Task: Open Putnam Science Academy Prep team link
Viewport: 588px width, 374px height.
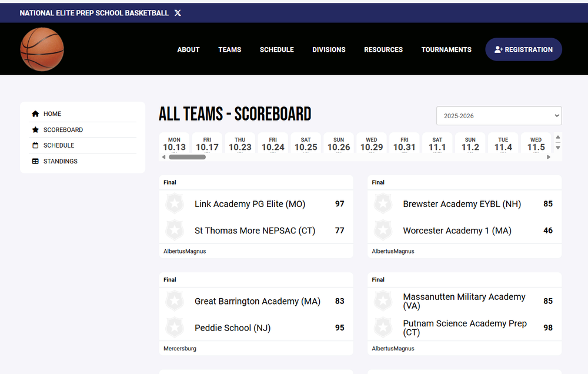Action: tap(465, 328)
